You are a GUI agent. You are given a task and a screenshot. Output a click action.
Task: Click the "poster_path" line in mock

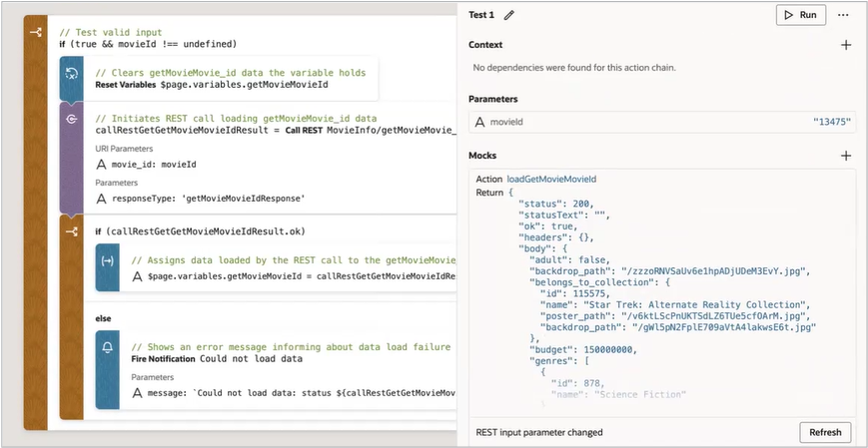(675, 316)
